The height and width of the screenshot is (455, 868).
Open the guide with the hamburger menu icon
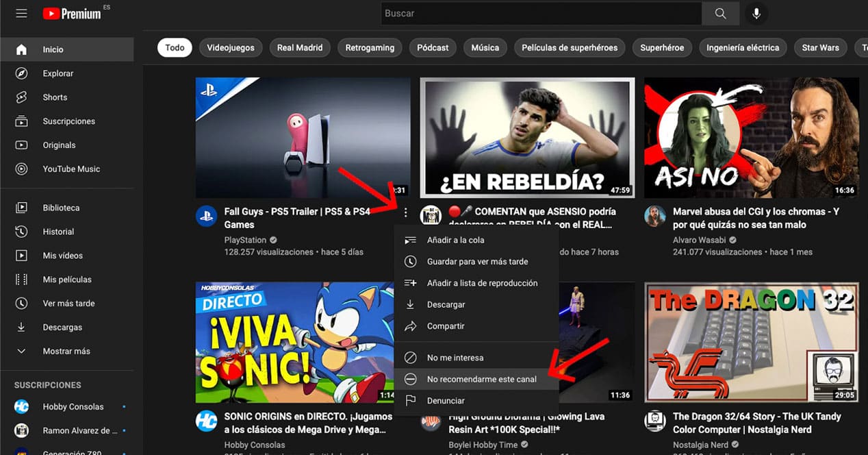click(x=21, y=12)
